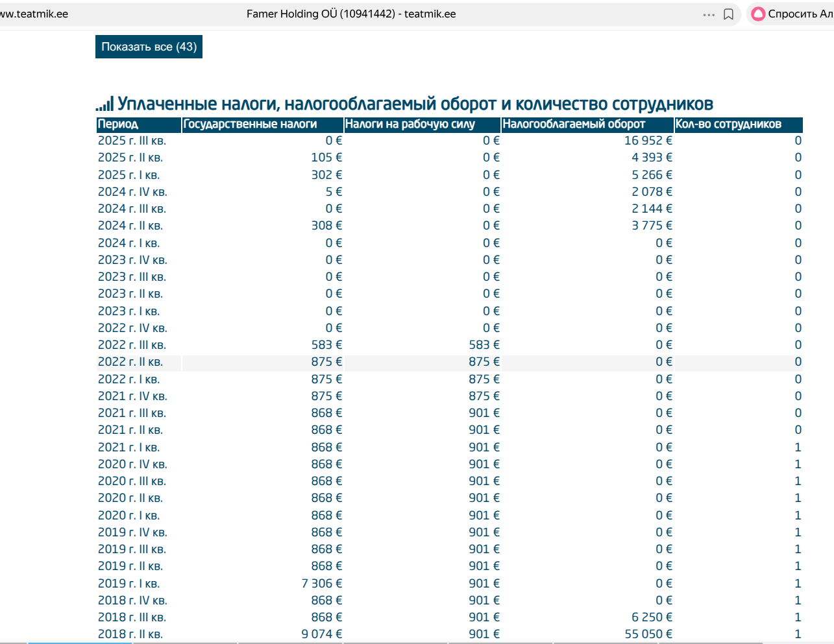Click the 'Налогооблагаемый оборот' column header
The image size is (834, 644).
pyautogui.click(x=574, y=125)
